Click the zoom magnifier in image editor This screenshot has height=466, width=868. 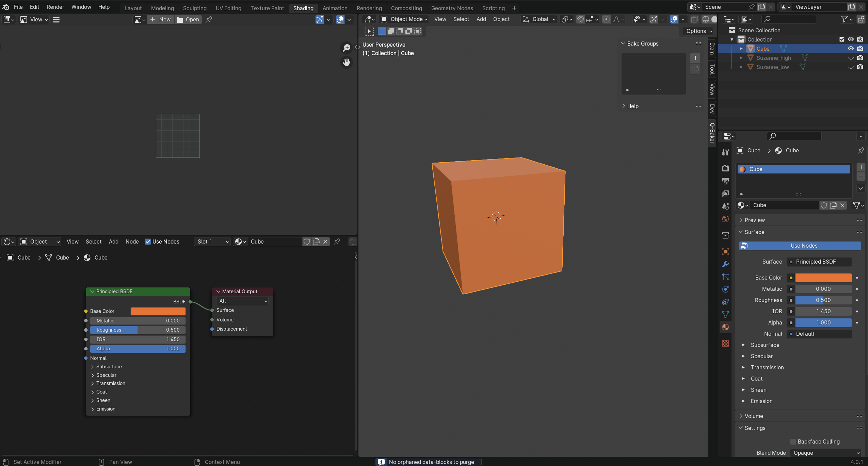coord(347,48)
